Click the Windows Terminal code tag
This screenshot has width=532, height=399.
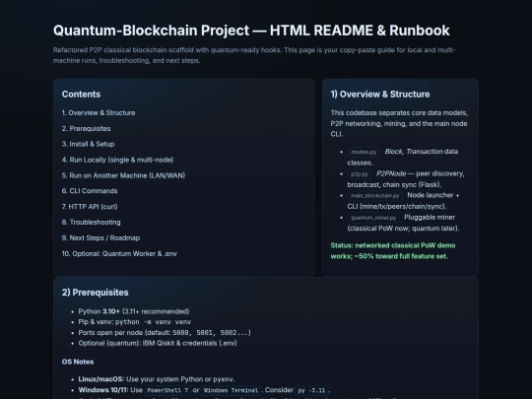[232, 390]
